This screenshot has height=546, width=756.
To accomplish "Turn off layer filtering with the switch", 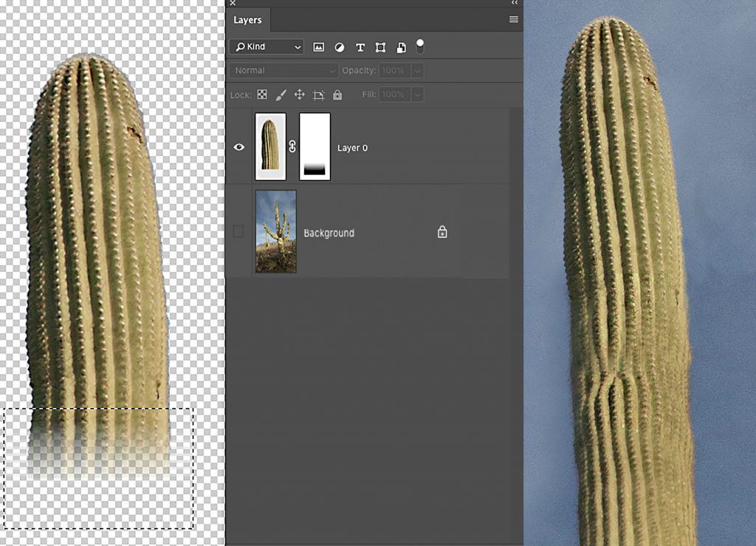I will pos(419,47).
